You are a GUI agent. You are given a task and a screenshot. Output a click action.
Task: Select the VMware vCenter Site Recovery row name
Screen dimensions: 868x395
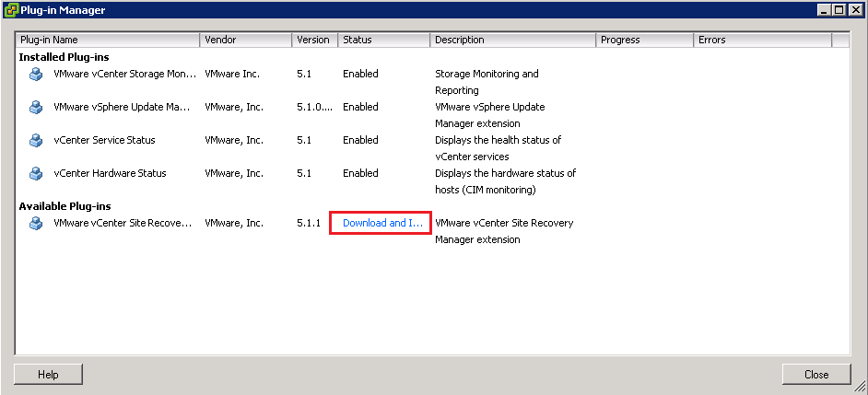tap(123, 223)
